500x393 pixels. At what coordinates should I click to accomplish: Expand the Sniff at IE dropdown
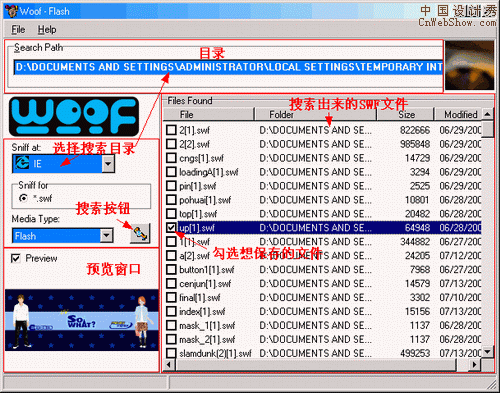tap(108, 163)
